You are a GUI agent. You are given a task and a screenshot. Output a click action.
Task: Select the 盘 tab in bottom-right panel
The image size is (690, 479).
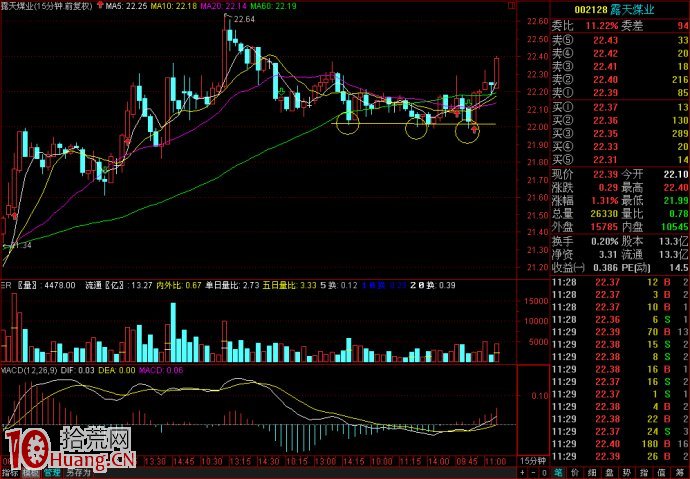[x=610, y=473]
